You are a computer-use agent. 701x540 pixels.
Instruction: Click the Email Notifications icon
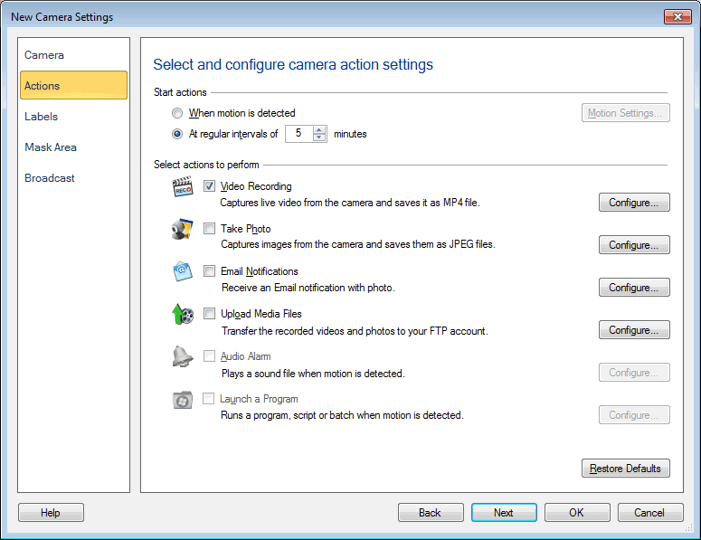[x=182, y=272]
